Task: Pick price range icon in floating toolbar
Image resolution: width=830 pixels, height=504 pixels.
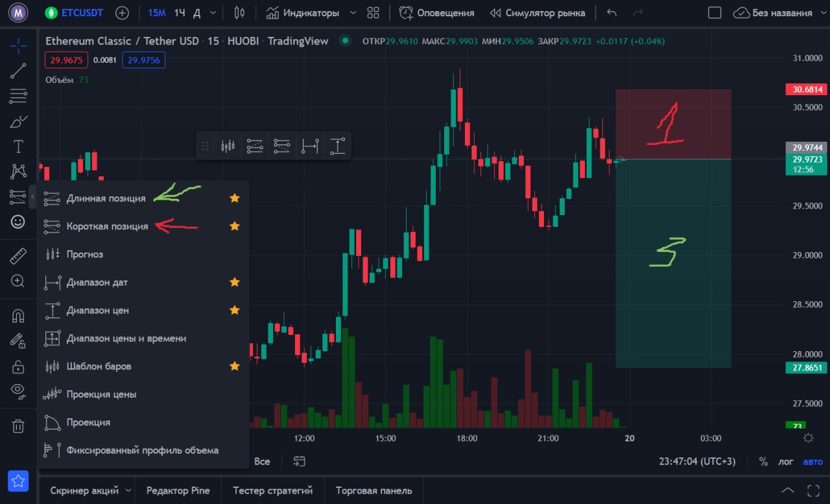Action: [x=337, y=146]
